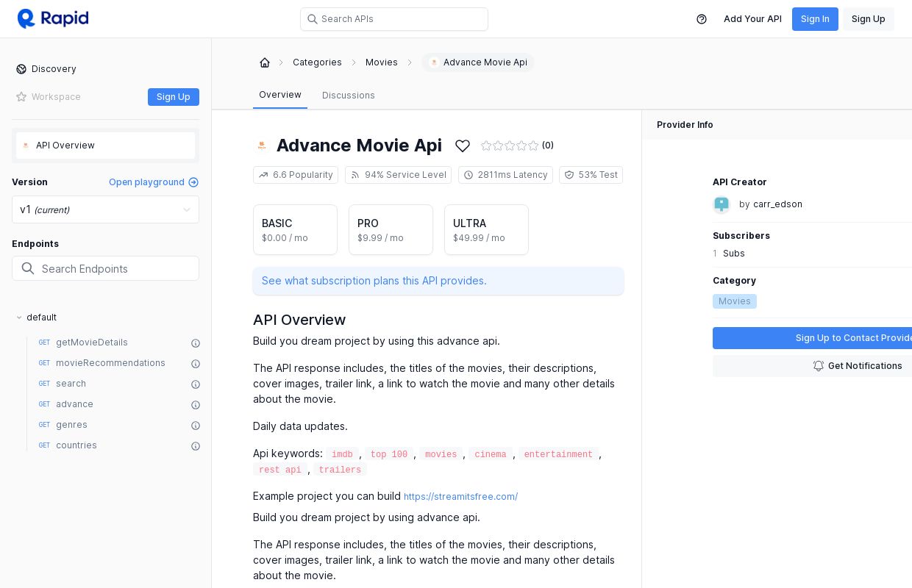Click the magnifier in Search Endpoints
This screenshot has height=588, width=912.
pos(28,268)
